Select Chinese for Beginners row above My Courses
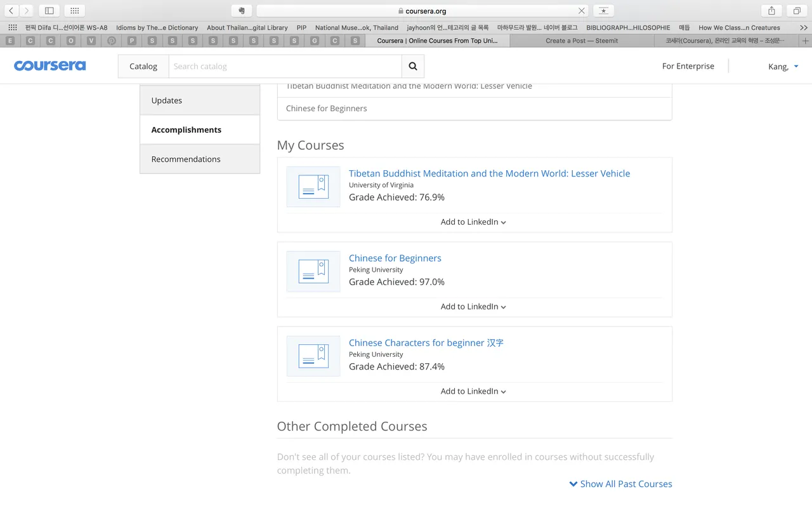Viewport: 812px width, 508px height. 475,109
